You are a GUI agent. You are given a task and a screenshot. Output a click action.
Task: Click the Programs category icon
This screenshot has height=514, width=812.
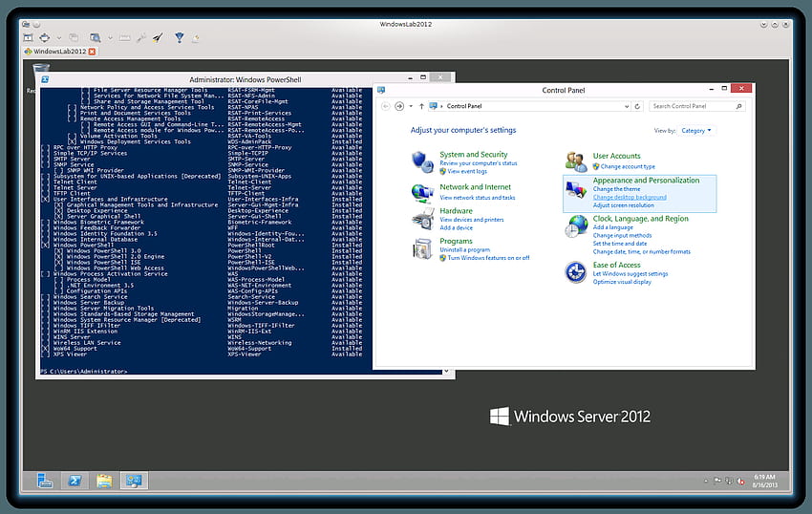(x=422, y=249)
